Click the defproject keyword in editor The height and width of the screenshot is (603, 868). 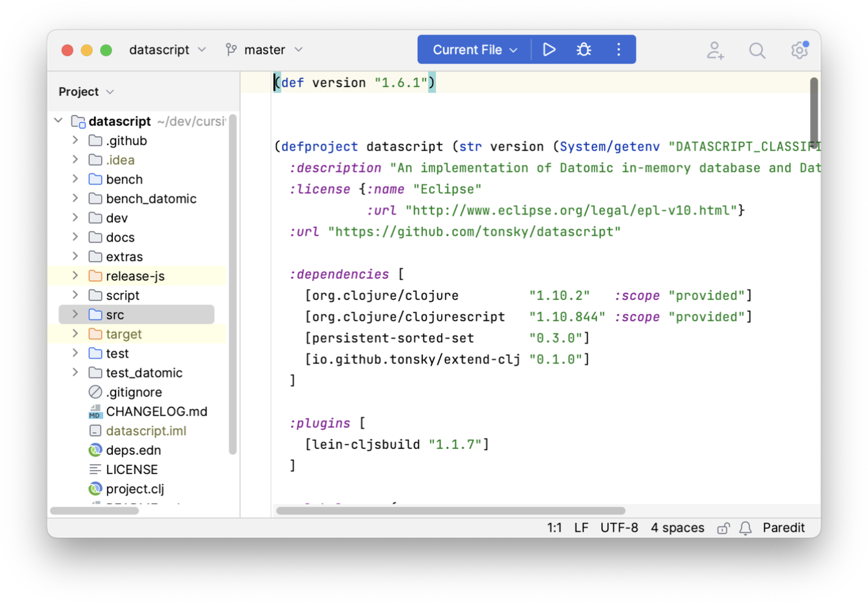click(x=320, y=146)
